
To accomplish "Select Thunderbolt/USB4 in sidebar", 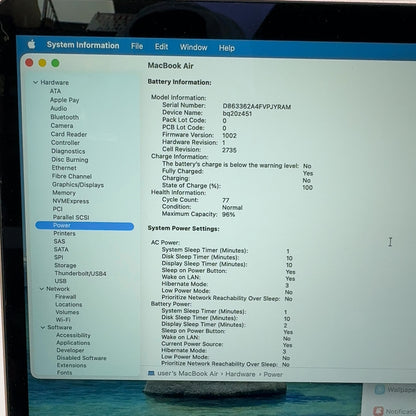I will 80,273.
